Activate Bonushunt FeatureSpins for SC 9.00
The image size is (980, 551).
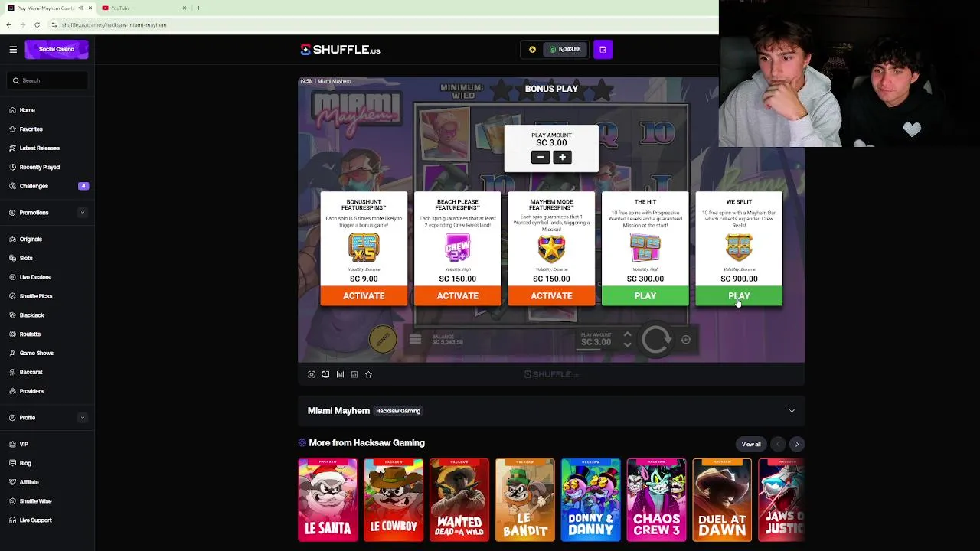click(x=364, y=296)
